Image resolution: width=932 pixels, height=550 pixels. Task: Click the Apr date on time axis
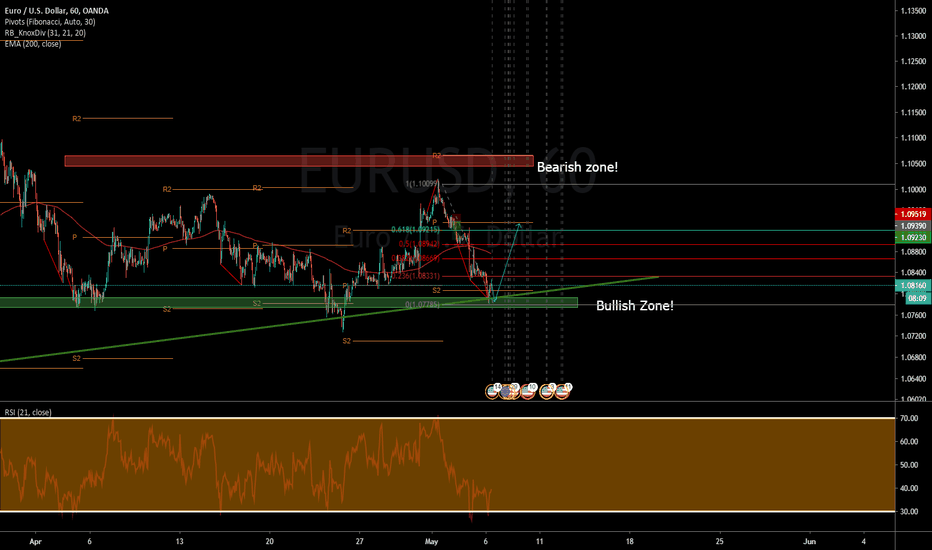pyautogui.click(x=36, y=541)
